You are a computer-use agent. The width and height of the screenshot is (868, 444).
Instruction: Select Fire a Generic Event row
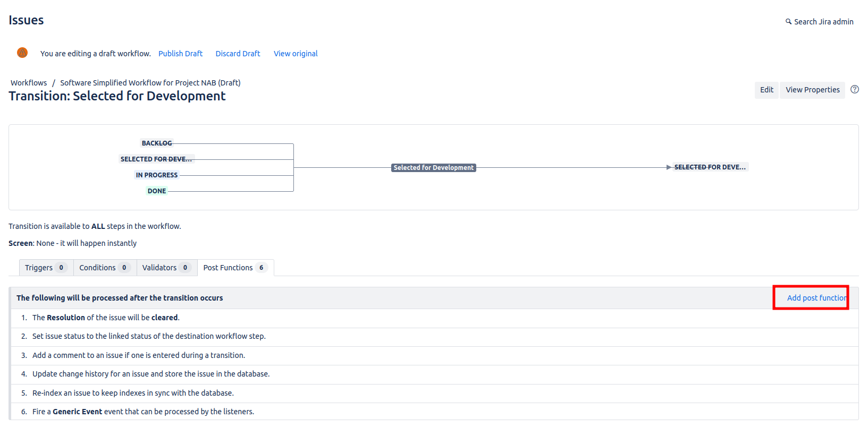pyautogui.click(x=434, y=412)
